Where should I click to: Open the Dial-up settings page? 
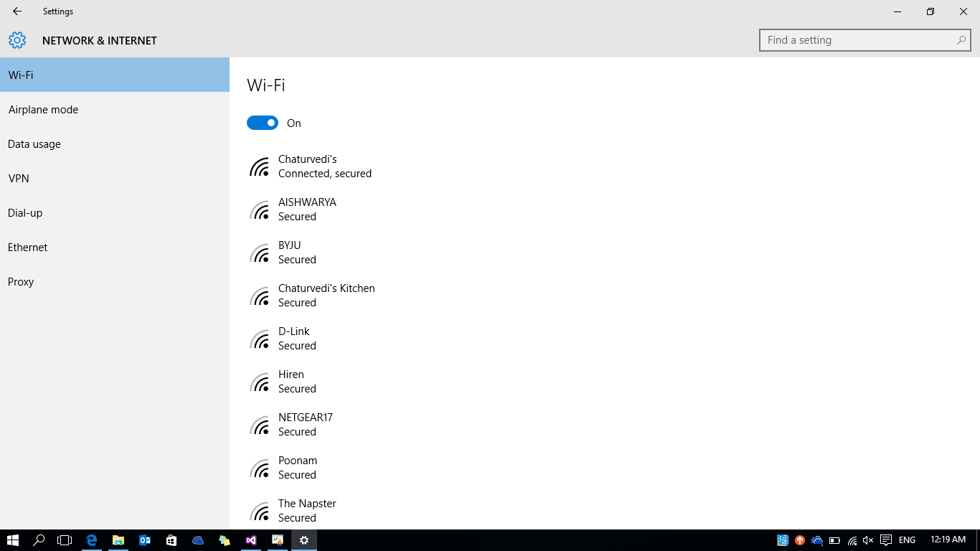click(x=115, y=213)
